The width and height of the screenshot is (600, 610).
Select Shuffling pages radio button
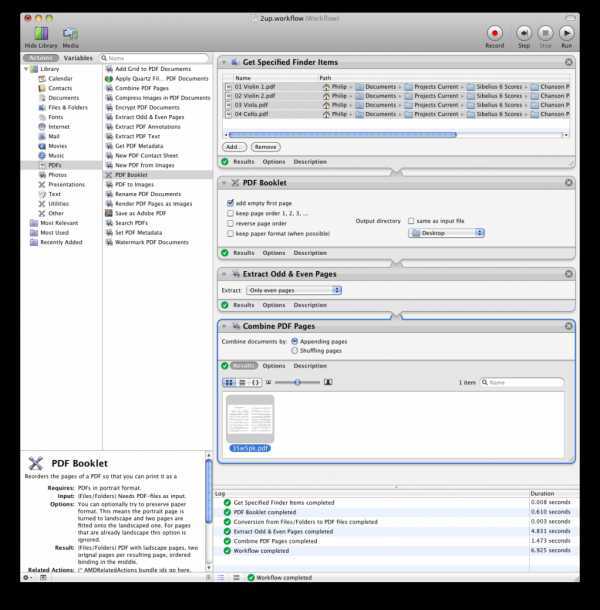click(295, 351)
